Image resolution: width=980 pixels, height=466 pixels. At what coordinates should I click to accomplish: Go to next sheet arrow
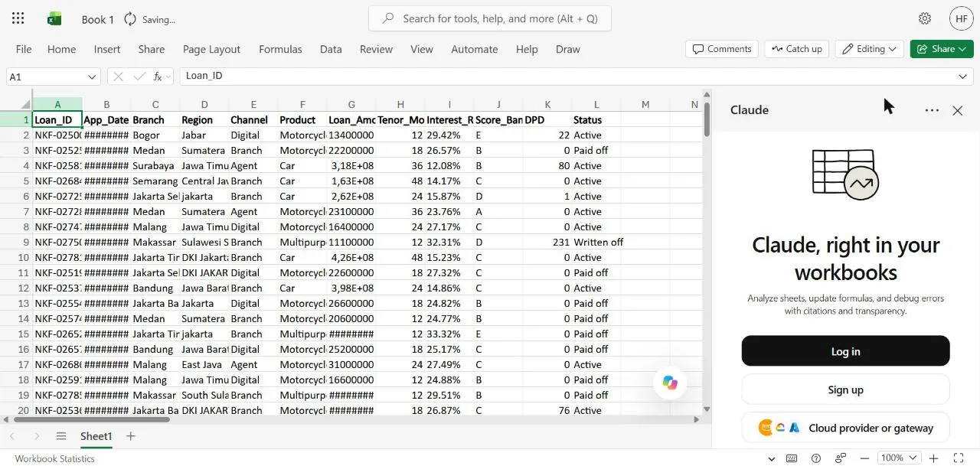37,436
